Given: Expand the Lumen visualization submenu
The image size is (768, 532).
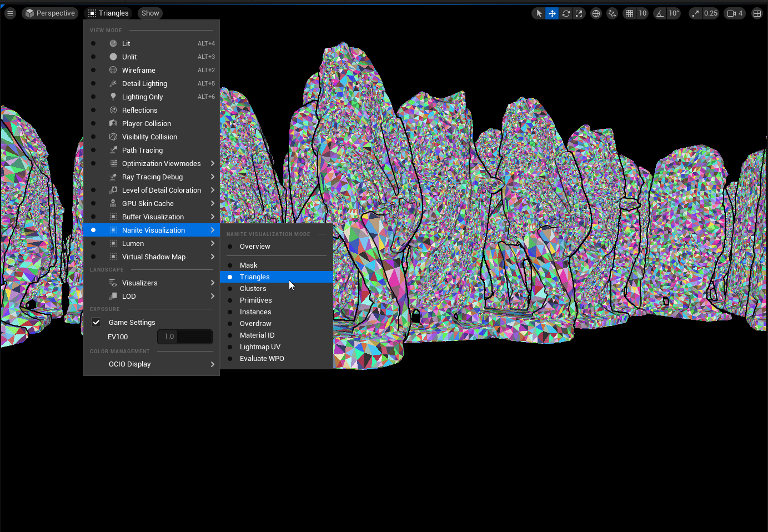Looking at the screenshot, I should (133, 243).
